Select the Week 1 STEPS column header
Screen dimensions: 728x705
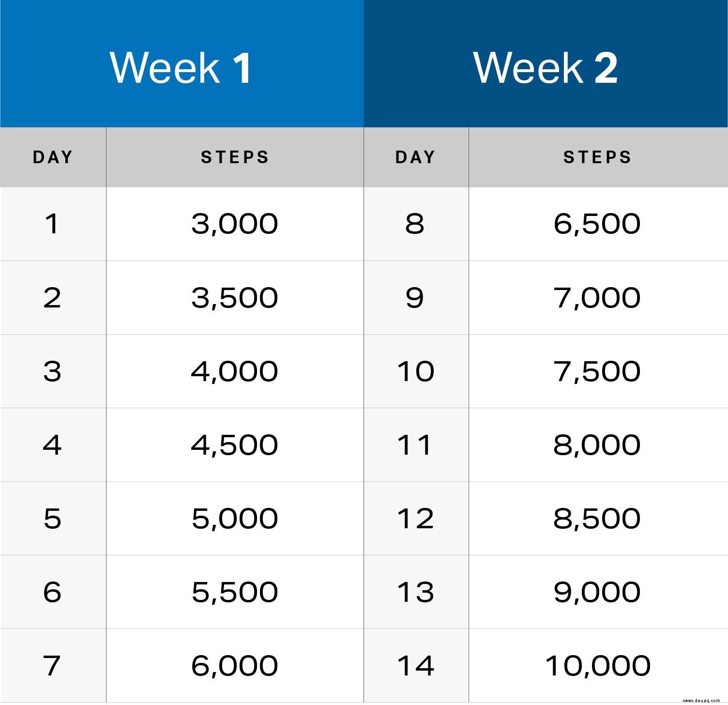pos(235,157)
